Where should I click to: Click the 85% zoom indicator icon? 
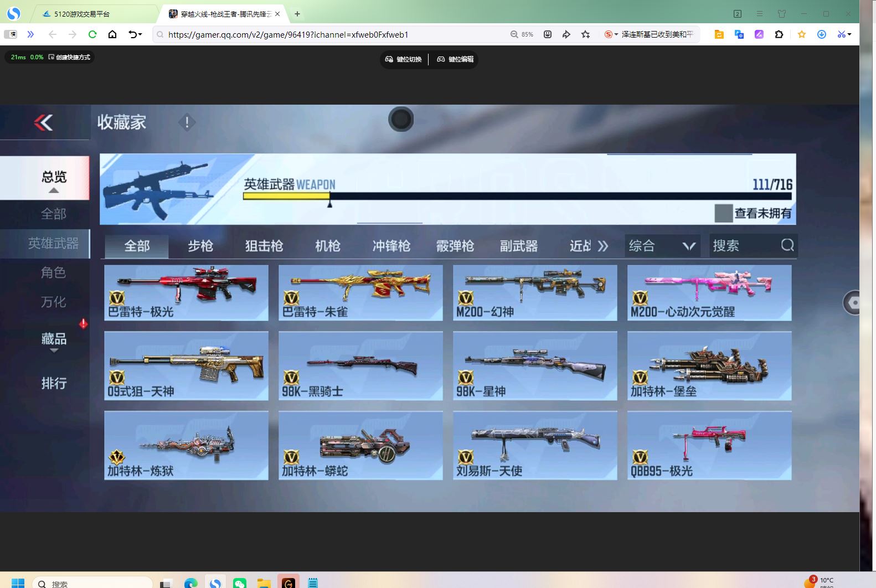[x=522, y=34]
